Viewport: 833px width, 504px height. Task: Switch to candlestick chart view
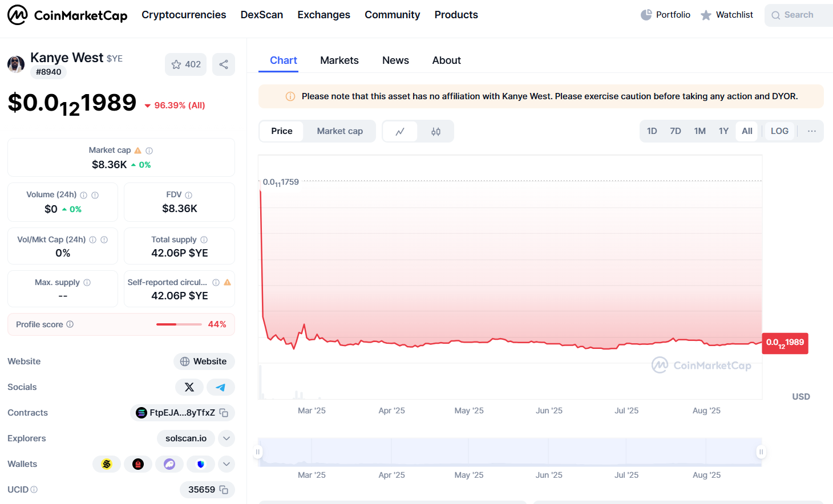tap(436, 131)
